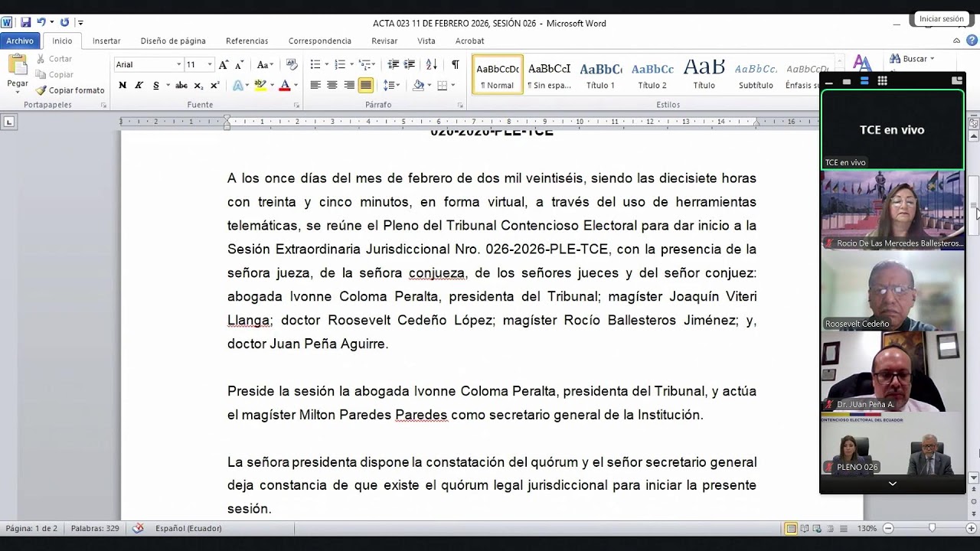The image size is (980, 551).
Task: Click the Redo icon in quick access toolbar
Action: [x=64, y=23]
